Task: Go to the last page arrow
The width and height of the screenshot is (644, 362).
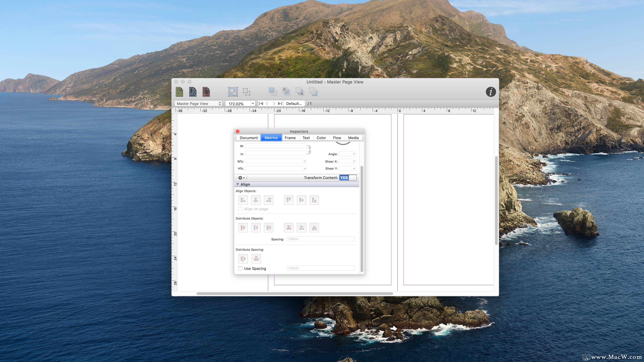Action: (280, 103)
